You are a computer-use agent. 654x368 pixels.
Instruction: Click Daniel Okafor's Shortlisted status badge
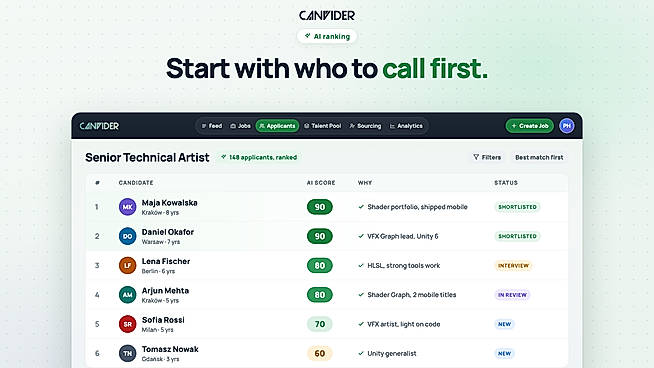click(517, 236)
